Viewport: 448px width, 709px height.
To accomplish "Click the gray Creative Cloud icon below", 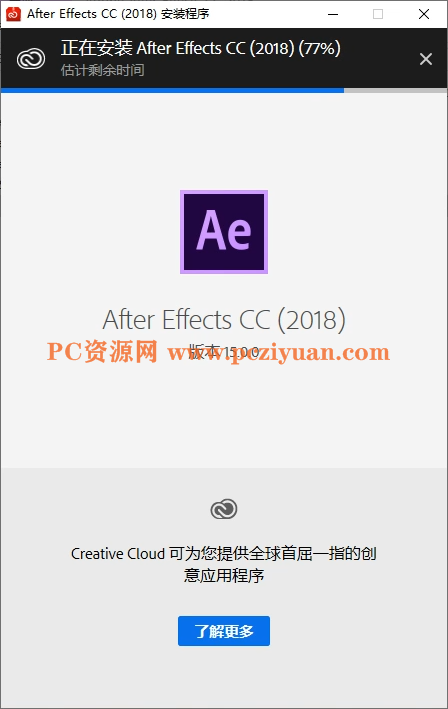I will [224, 509].
